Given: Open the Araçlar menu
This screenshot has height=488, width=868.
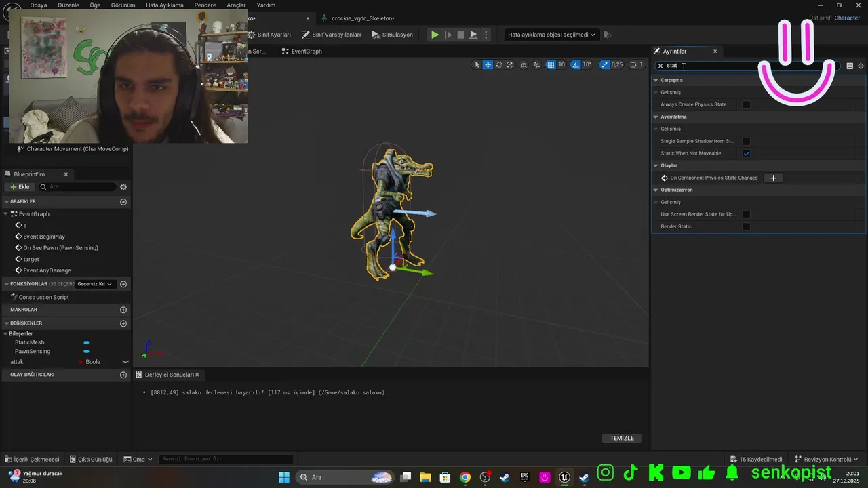Looking at the screenshot, I should [x=236, y=5].
